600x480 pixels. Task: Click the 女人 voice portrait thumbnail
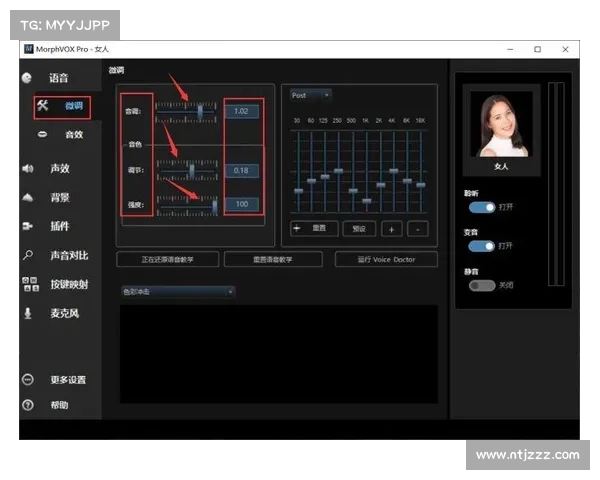pyautogui.click(x=501, y=124)
